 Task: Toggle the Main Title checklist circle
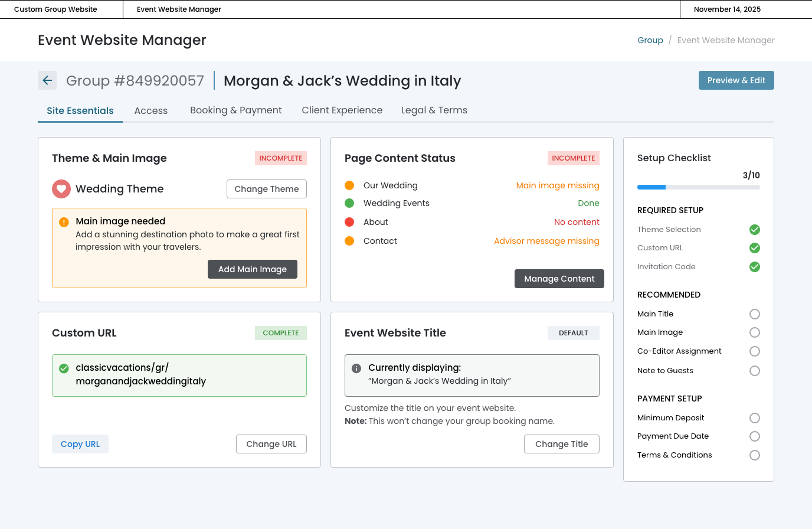754,314
